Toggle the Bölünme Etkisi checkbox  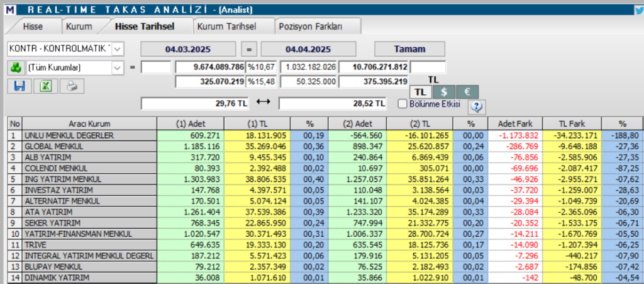click(x=402, y=103)
